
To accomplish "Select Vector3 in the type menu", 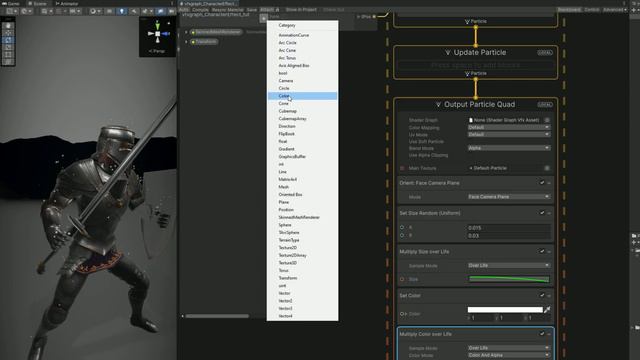I will [302, 308].
